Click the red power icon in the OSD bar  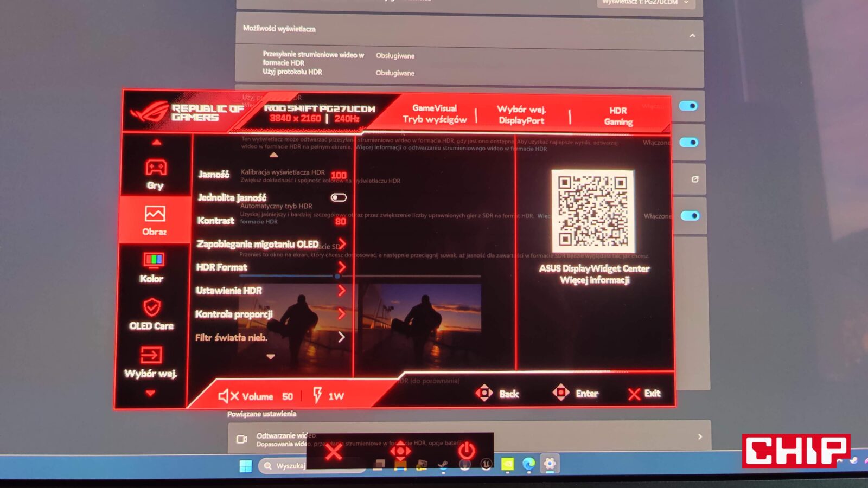[x=466, y=450]
